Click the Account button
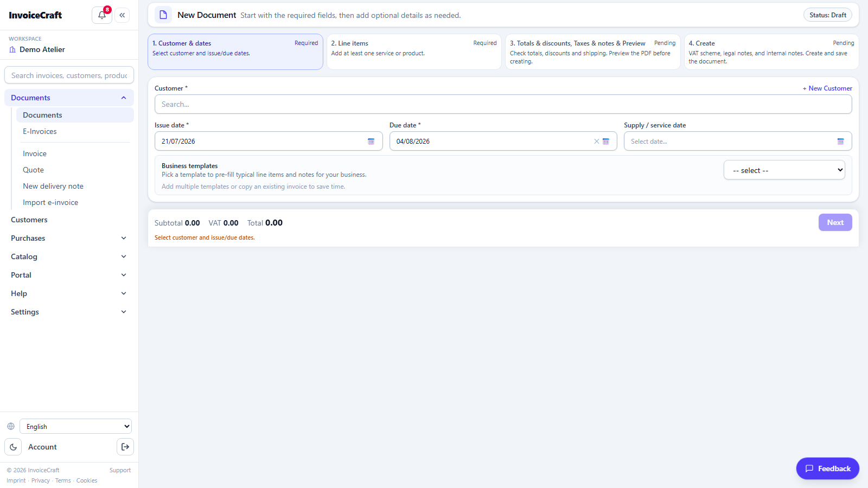The height and width of the screenshot is (488, 868). coord(42,447)
